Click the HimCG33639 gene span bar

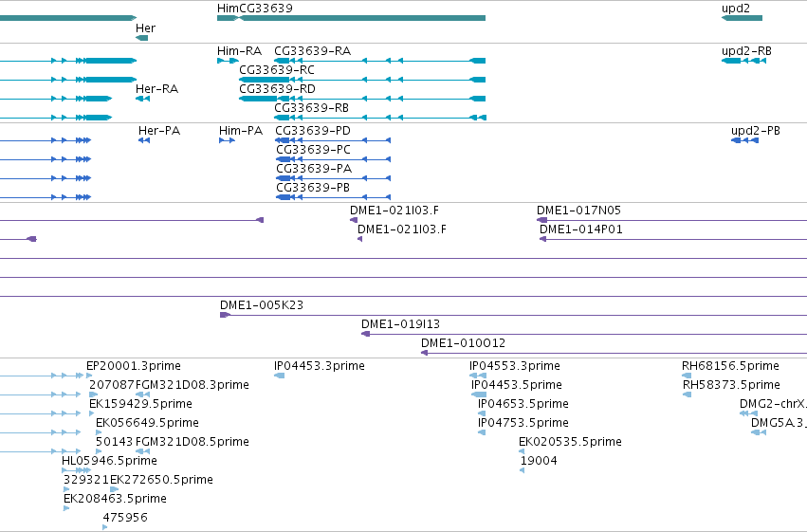pos(351,18)
